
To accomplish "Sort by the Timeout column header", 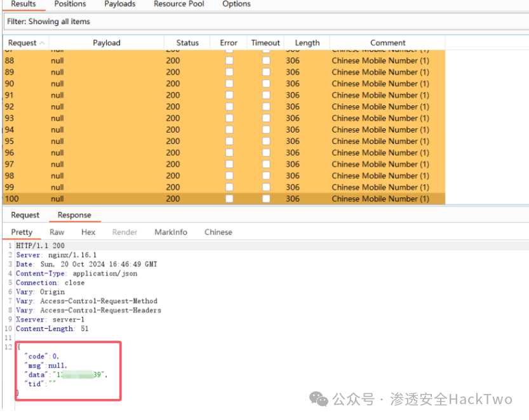I will point(265,43).
